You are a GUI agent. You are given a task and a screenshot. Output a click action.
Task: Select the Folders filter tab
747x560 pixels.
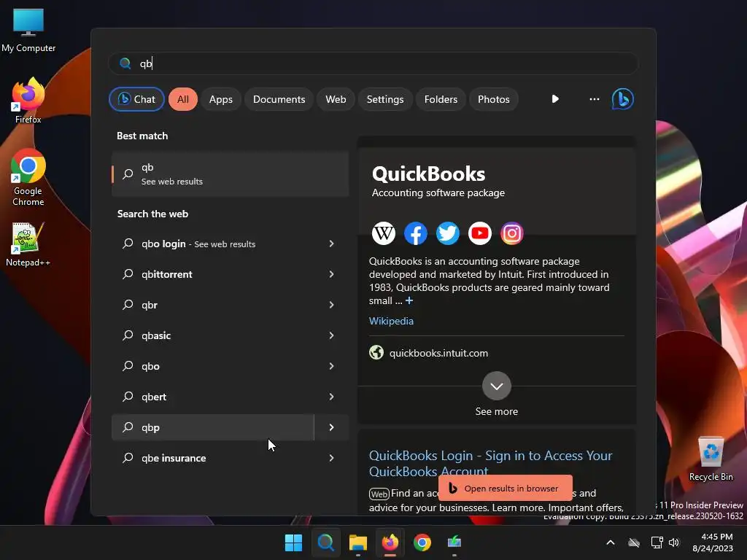point(441,99)
